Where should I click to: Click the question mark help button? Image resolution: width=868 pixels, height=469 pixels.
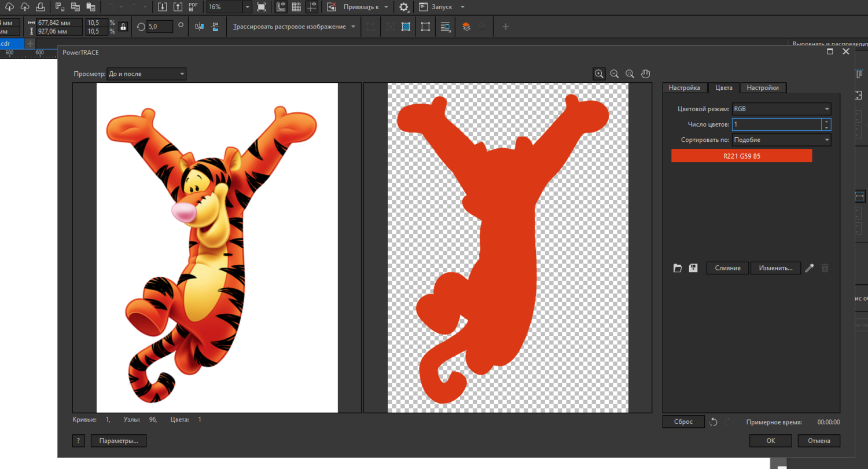[79, 441]
